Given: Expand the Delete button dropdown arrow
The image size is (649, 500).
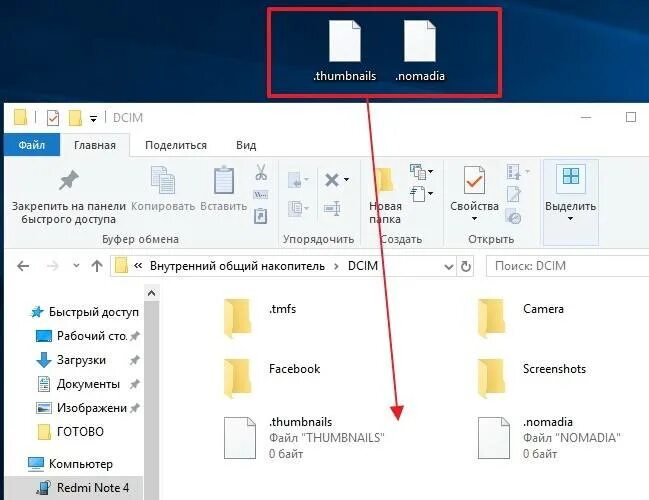Looking at the screenshot, I should (346, 180).
